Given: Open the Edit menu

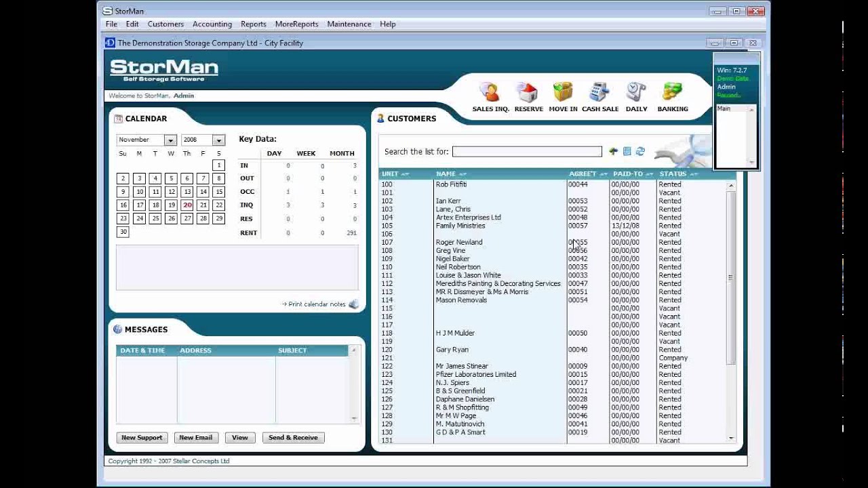Looking at the screenshot, I should point(132,24).
